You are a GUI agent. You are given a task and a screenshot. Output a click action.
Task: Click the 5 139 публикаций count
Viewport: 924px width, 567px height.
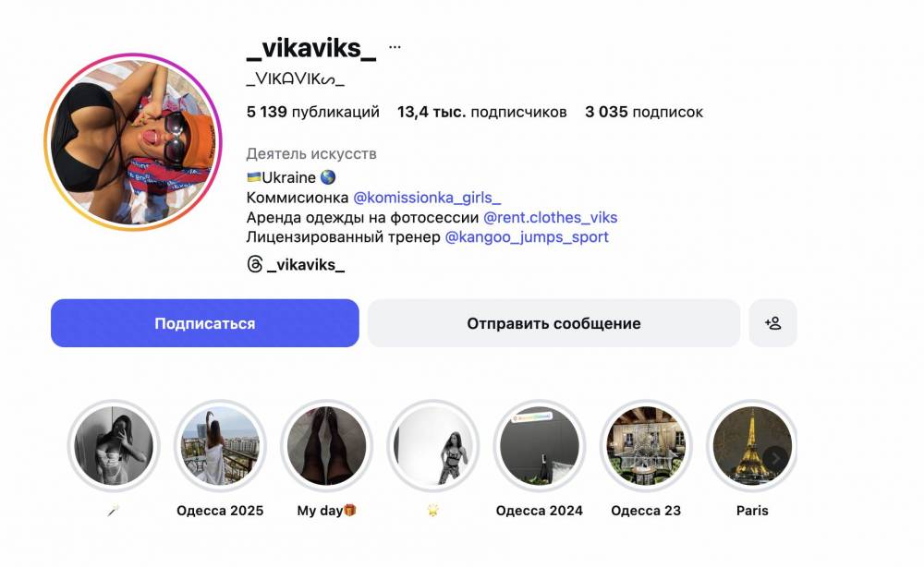coord(313,112)
